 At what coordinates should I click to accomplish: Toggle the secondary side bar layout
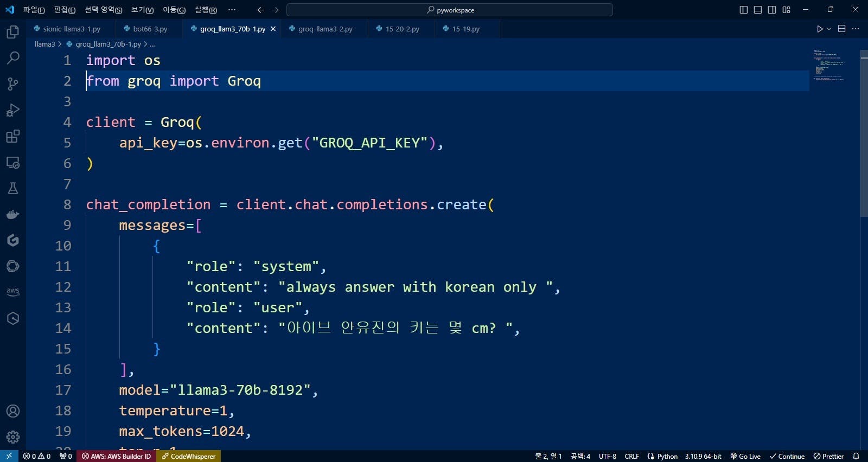point(772,10)
